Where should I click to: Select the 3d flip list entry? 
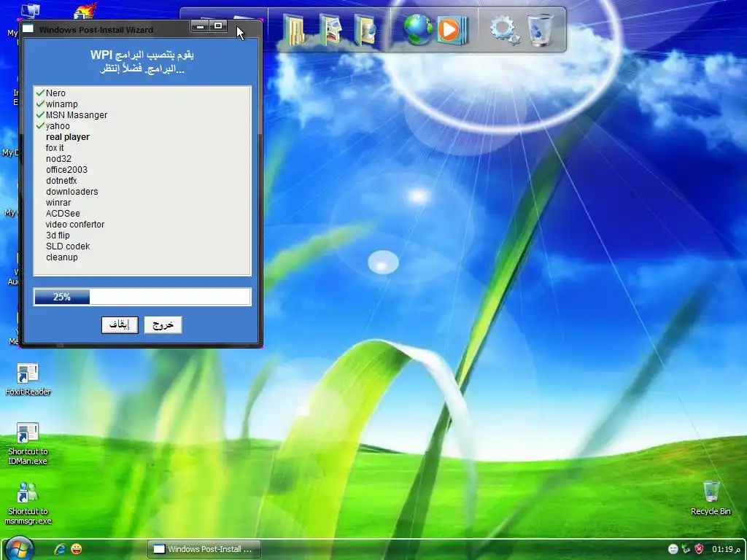click(58, 236)
